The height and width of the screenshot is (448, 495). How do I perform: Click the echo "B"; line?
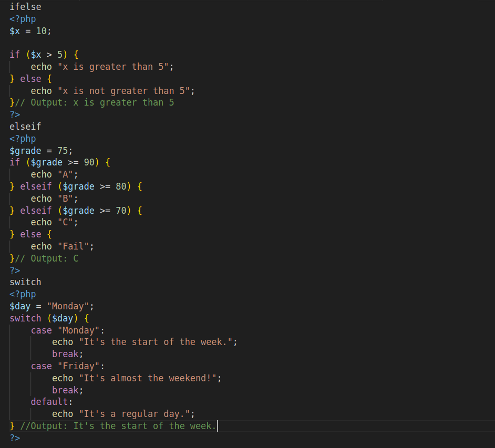[x=54, y=199]
